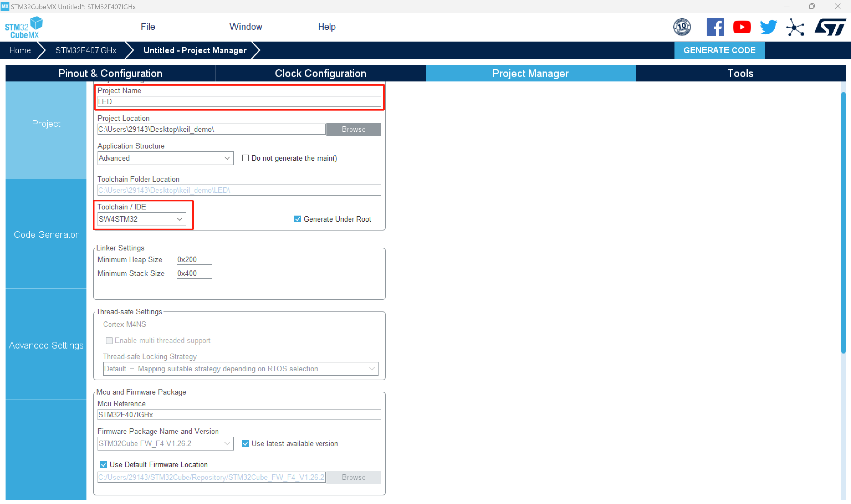Open the File menu
851x504 pixels.
tap(148, 27)
